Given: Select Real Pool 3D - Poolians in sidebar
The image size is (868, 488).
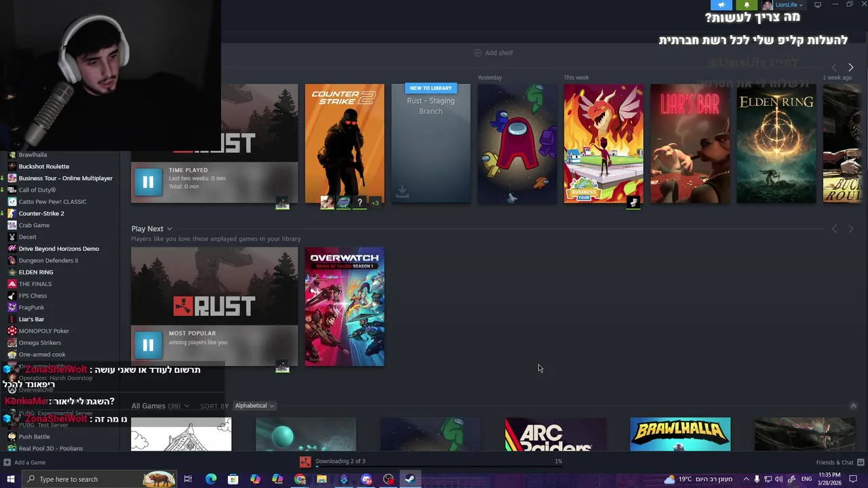Looking at the screenshot, I should [x=51, y=448].
